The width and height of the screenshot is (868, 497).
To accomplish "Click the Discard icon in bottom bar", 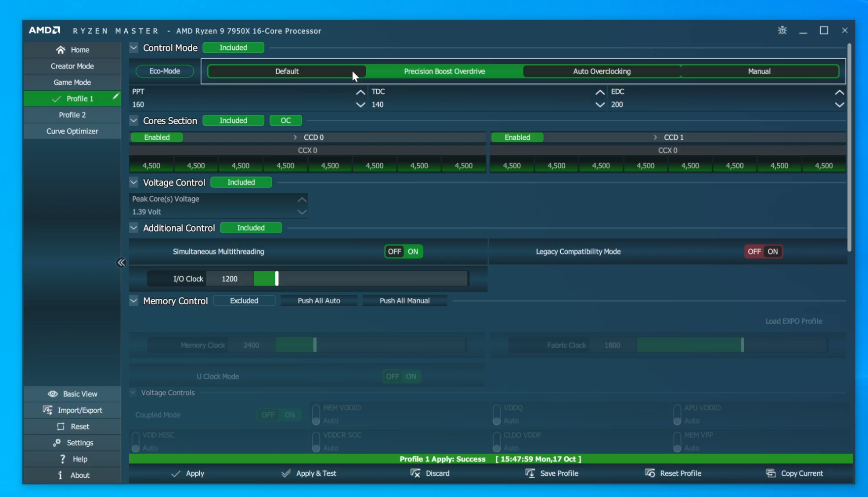I will point(415,473).
